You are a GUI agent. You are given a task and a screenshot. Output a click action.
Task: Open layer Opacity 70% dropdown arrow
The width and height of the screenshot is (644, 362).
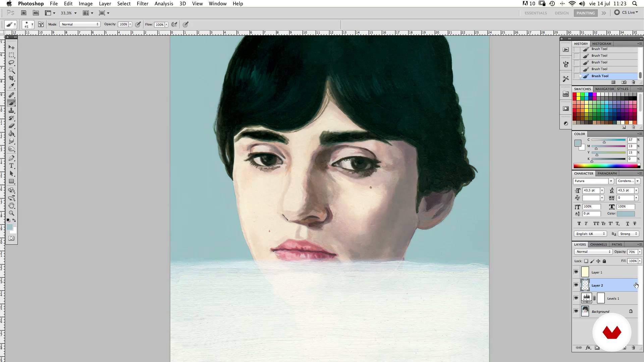(640, 252)
